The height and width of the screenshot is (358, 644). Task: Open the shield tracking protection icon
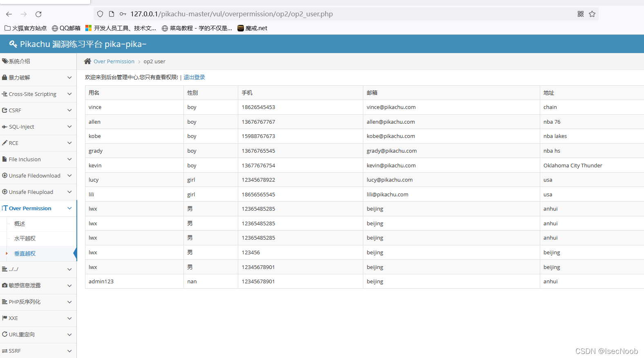(100, 14)
